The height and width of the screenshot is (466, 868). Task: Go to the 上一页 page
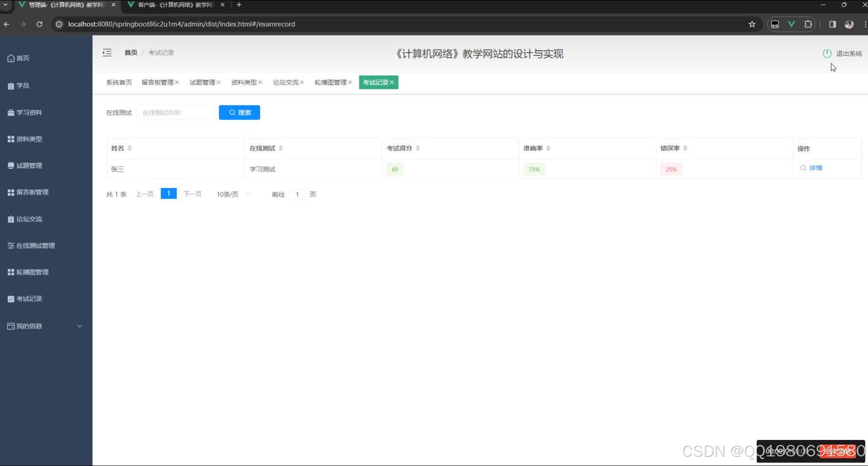pos(145,194)
